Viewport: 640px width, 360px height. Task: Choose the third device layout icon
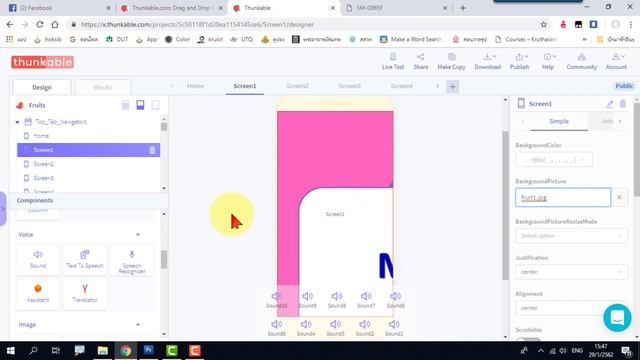click(x=156, y=105)
